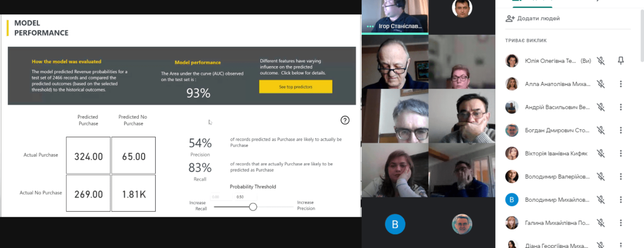
Task: Click the blue B avatar tile
Action: pyautogui.click(x=395, y=224)
